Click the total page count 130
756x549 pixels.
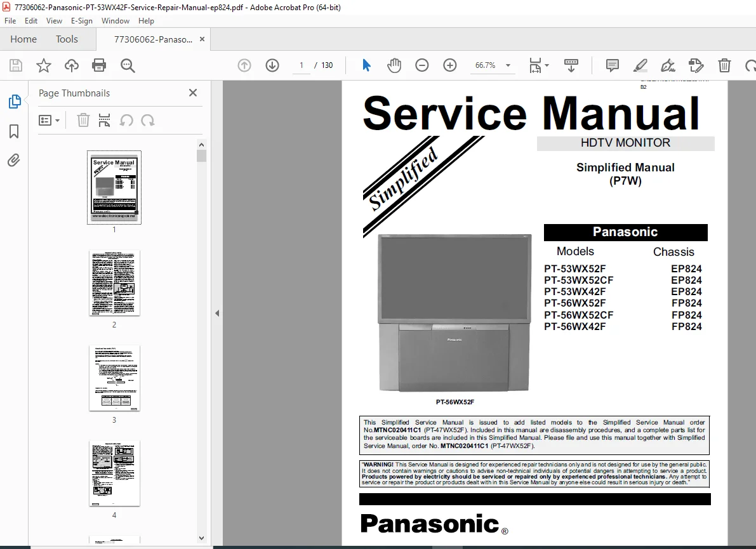coord(327,65)
